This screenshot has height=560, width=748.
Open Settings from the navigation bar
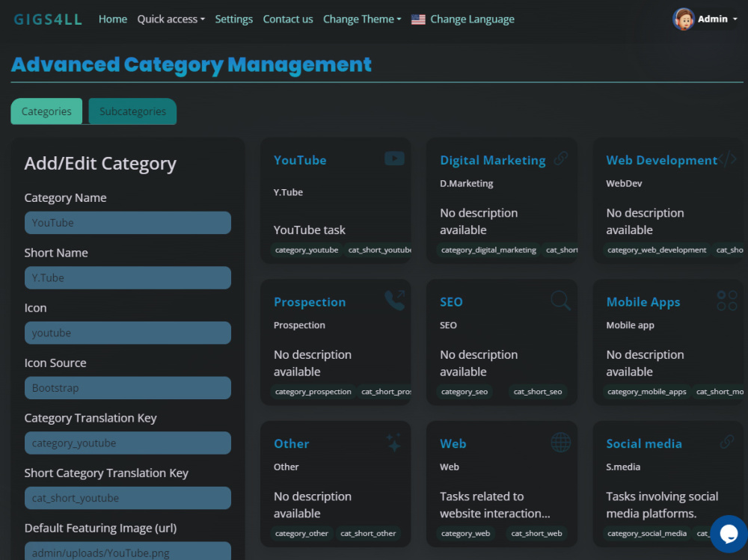pos(233,19)
